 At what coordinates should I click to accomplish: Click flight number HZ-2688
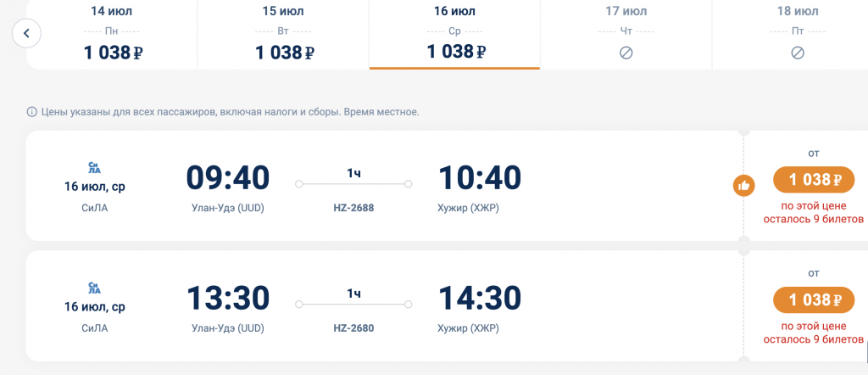pos(353,208)
